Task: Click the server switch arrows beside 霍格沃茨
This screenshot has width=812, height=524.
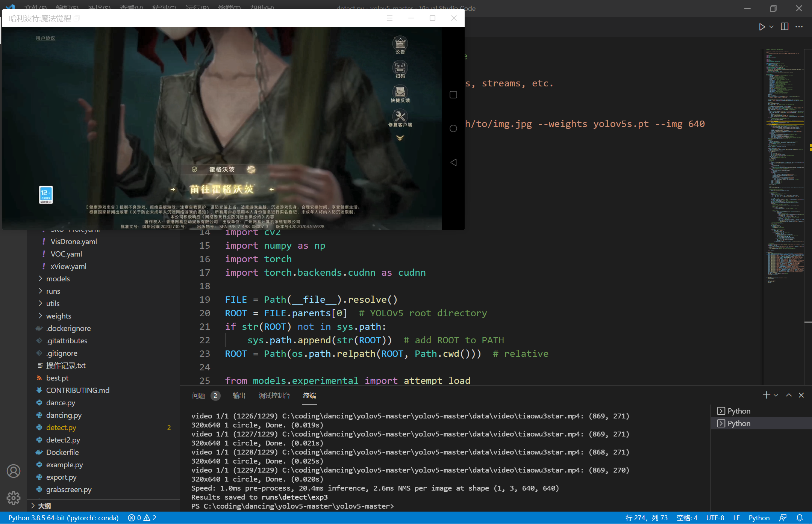Action: (x=251, y=169)
